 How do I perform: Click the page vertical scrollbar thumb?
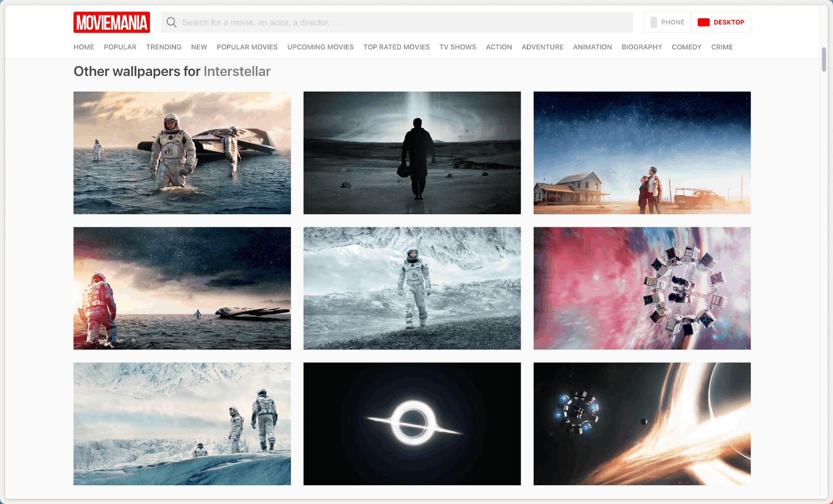[x=824, y=59]
